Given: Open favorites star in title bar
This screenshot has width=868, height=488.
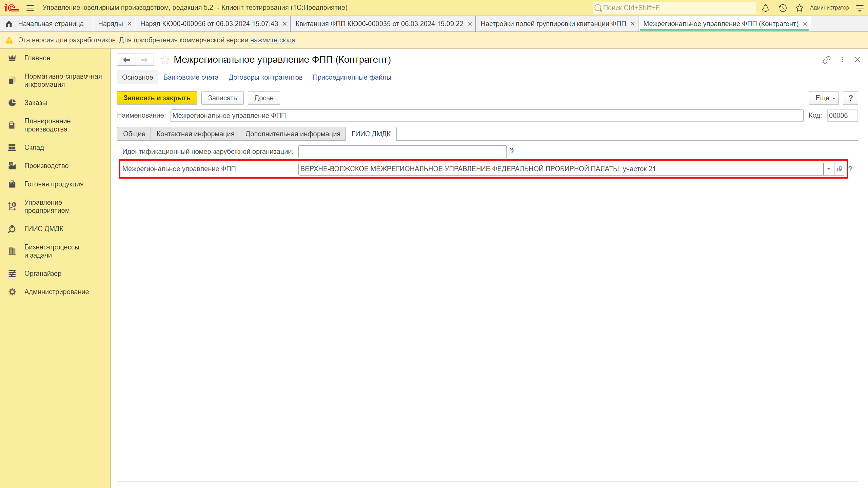Looking at the screenshot, I should [x=800, y=8].
